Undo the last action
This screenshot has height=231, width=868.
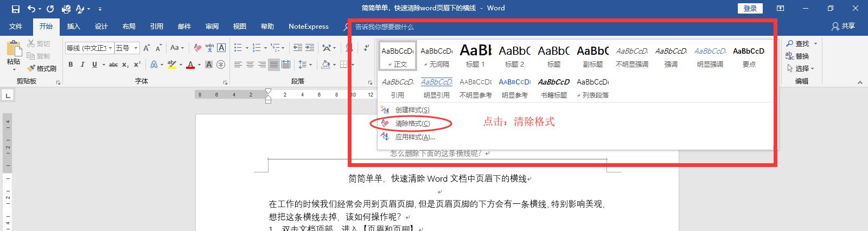[31, 9]
